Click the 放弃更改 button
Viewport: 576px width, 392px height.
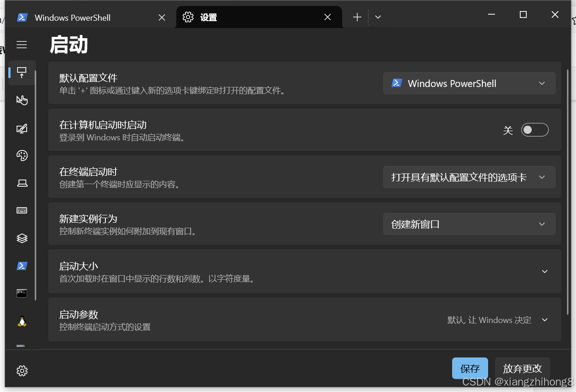523,369
